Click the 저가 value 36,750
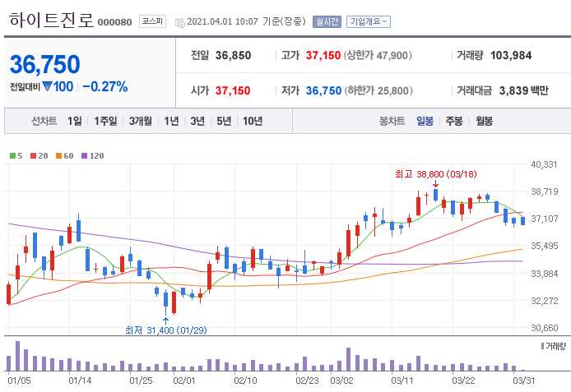571x392 pixels. [x=323, y=90]
